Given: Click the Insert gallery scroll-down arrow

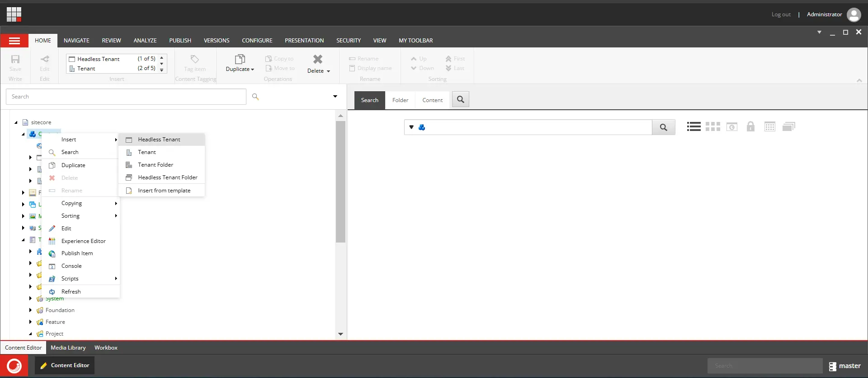Looking at the screenshot, I should coord(162,64).
